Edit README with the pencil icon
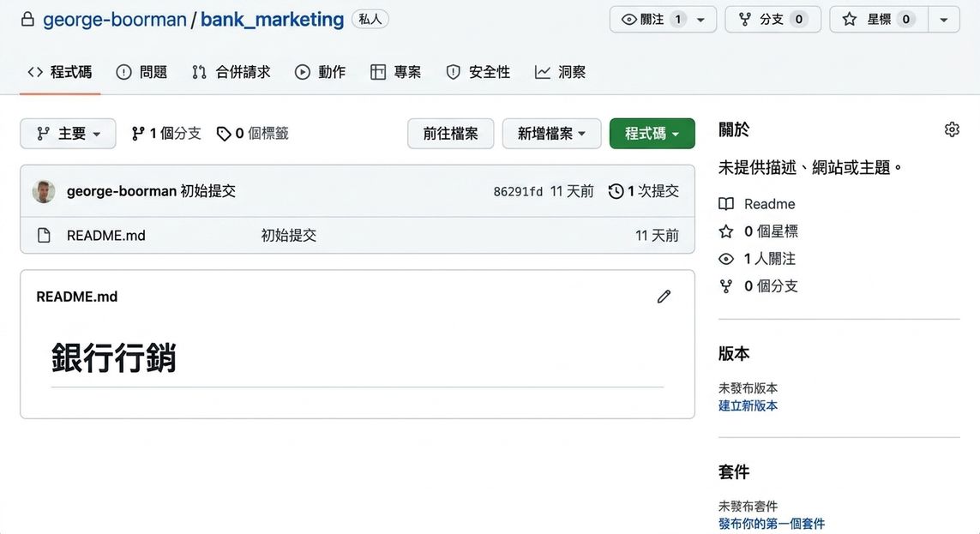This screenshot has width=980, height=534. coord(664,297)
